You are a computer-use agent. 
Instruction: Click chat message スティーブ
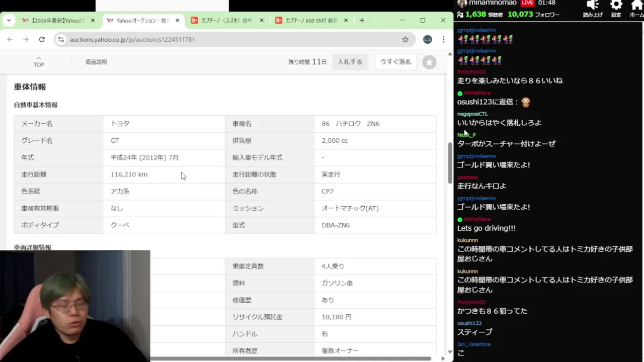click(474, 332)
